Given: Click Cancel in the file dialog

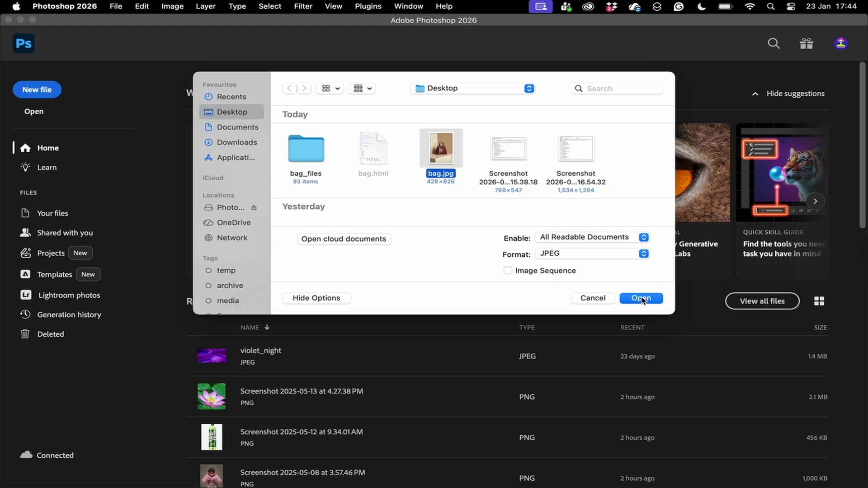Looking at the screenshot, I should click(x=593, y=298).
